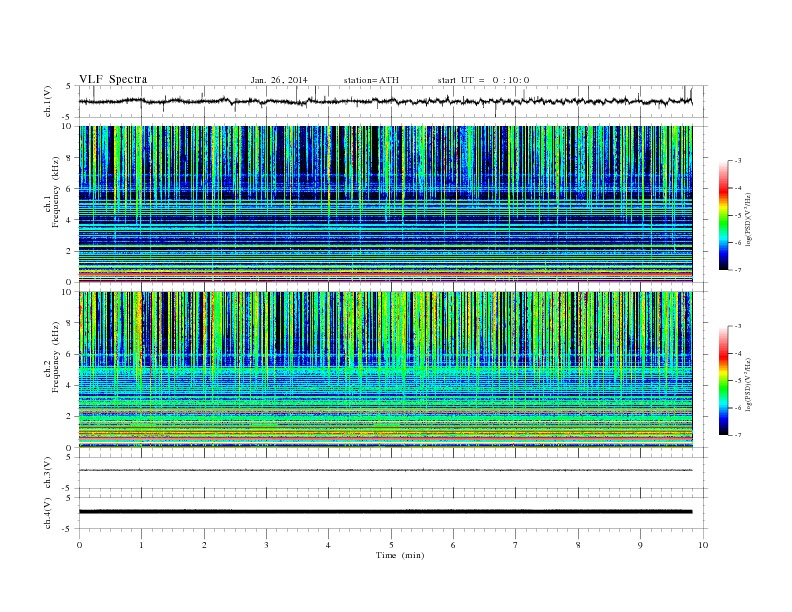
Task: Click ch.2 frequency tick "8"
Action: [x=69, y=323]
